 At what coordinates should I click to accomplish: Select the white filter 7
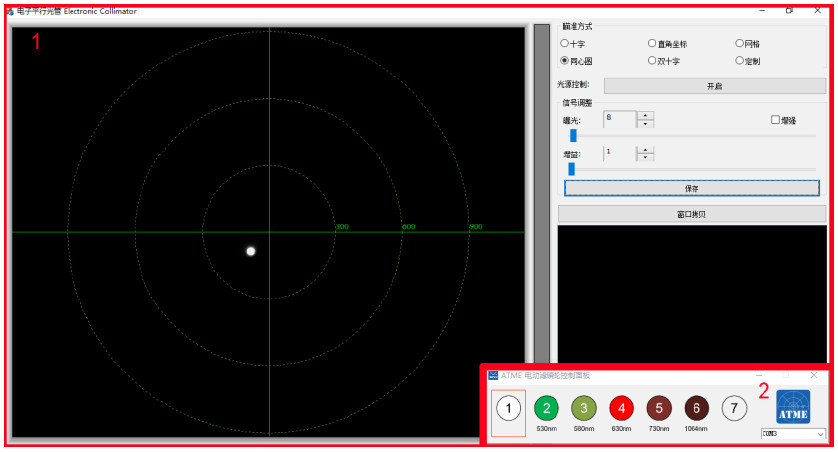(x=734, y=408)
